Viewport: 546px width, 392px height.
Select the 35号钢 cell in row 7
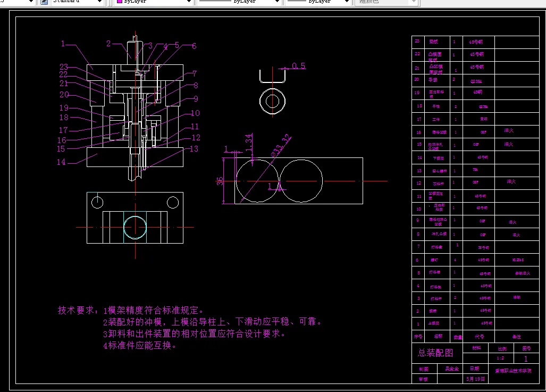(x=484, y=248)
